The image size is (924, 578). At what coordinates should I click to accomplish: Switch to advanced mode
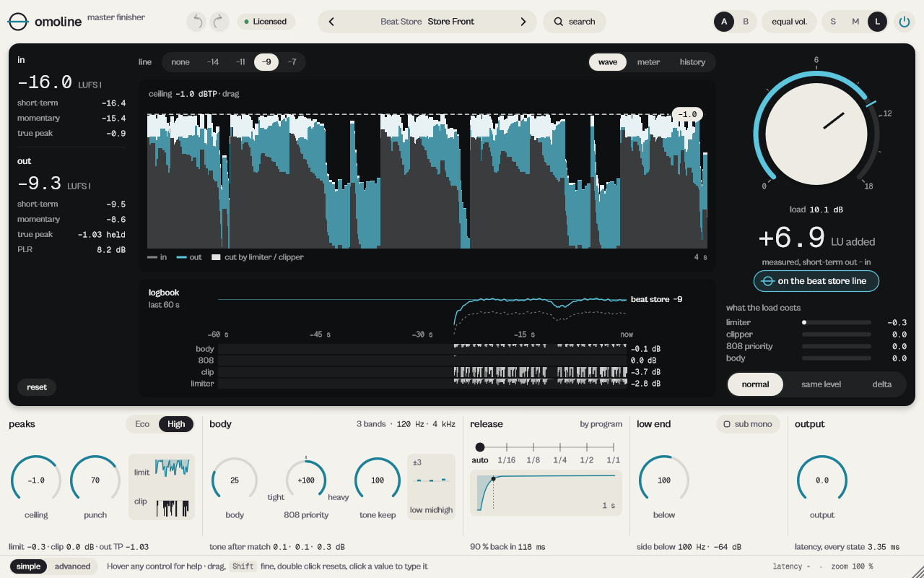pos(73,566)
